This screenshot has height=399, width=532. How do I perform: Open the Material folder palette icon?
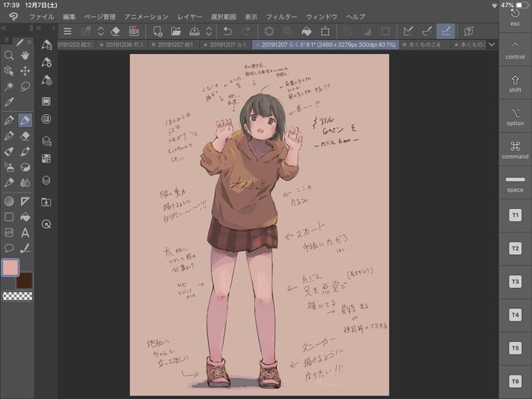(x=46, y=202)
